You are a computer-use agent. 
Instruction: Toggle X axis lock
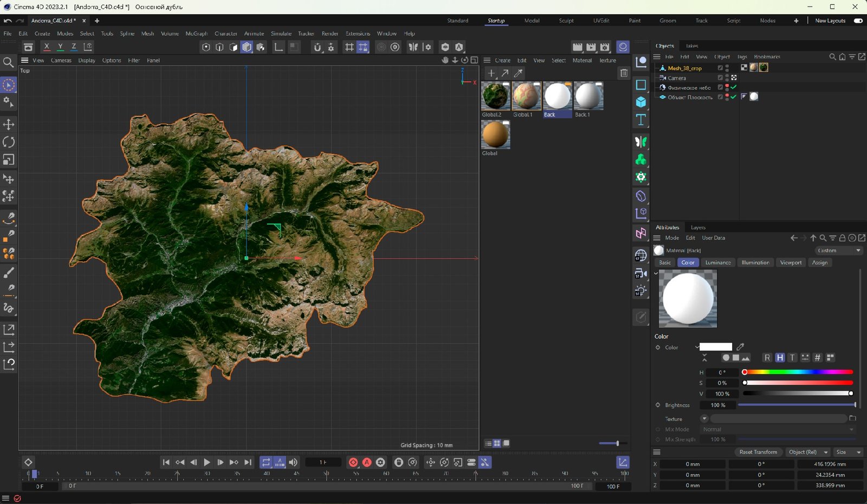[47, 47]
